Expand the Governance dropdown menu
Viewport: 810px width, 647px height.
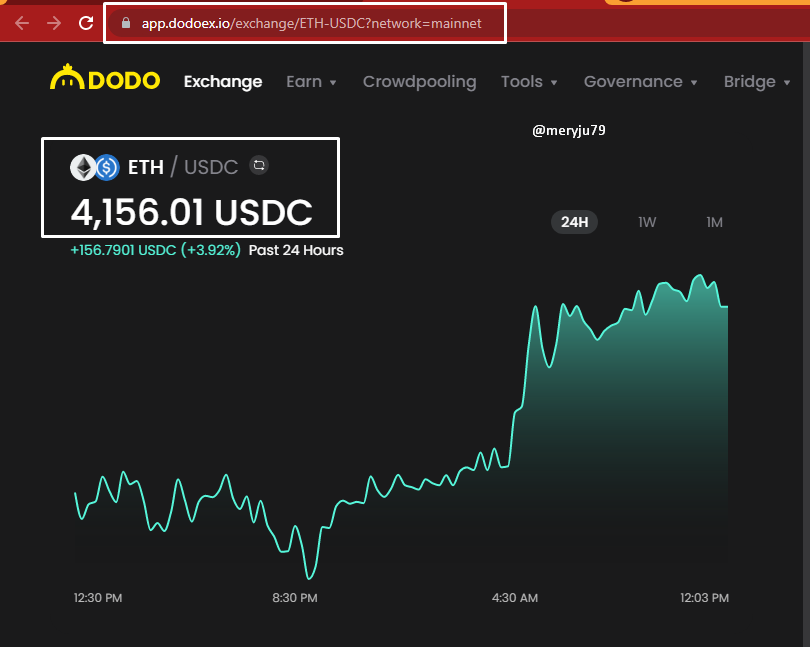pos(641,82)
